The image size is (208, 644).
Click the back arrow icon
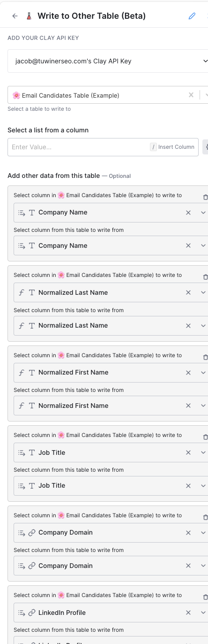[15, 16]
